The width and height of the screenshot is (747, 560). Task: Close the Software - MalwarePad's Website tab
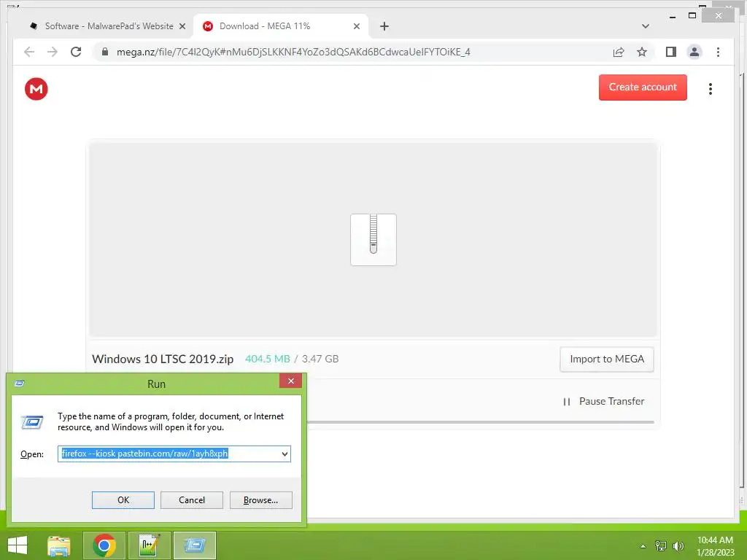(182, 26)
